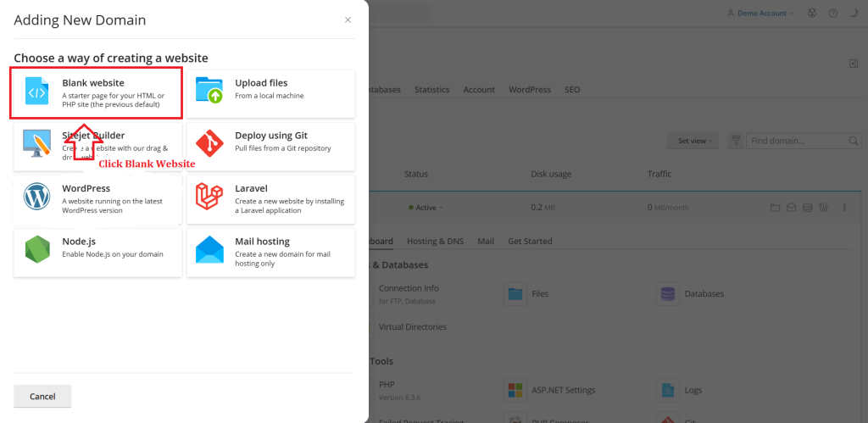Open the Active status dropdown
The width and height of the screenshot is (868, 423).
[426, 208]
